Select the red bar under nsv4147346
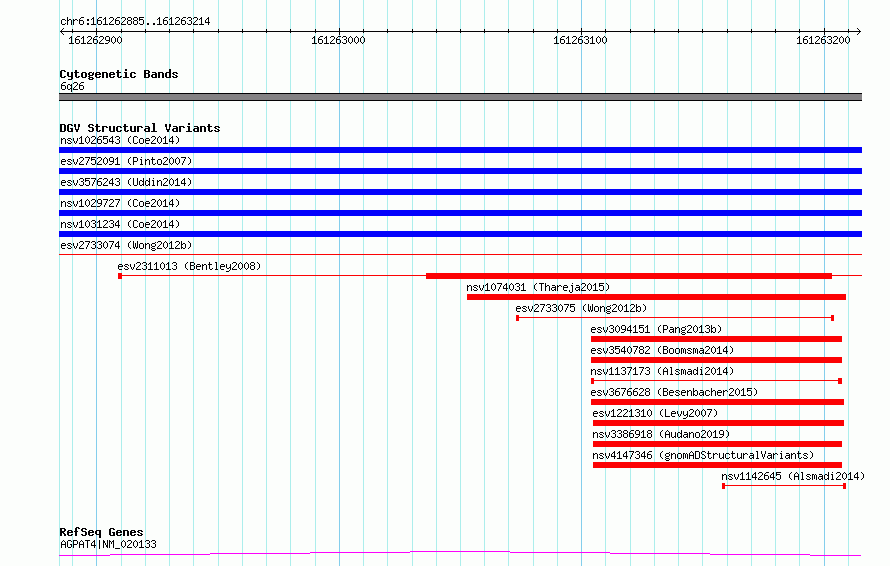 coord(717,465)
